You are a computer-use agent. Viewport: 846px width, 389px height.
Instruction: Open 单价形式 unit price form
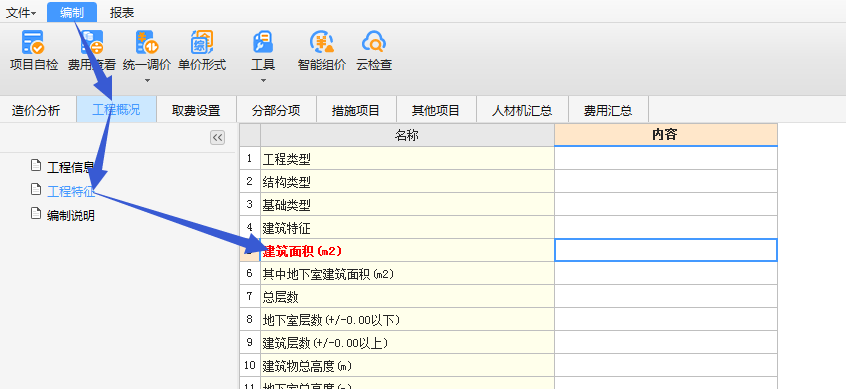coord(202,51)
